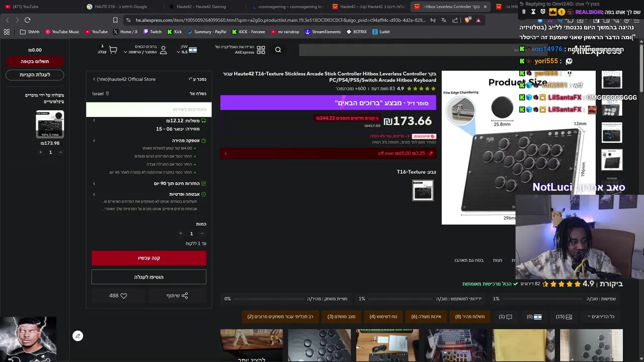The width and height of the screenshot is (644, 362).
Task: Select the fast shipping (8) review tag
Action: click(470, 317)
